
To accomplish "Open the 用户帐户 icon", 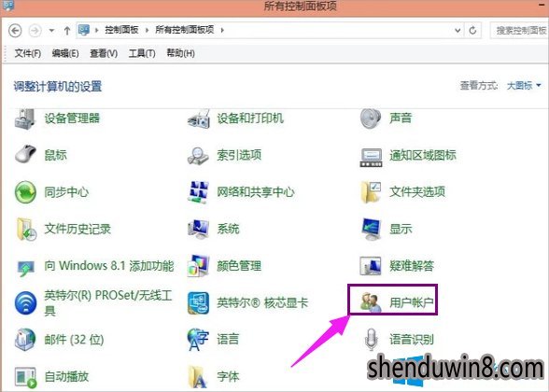I will (x=371, y=302).
